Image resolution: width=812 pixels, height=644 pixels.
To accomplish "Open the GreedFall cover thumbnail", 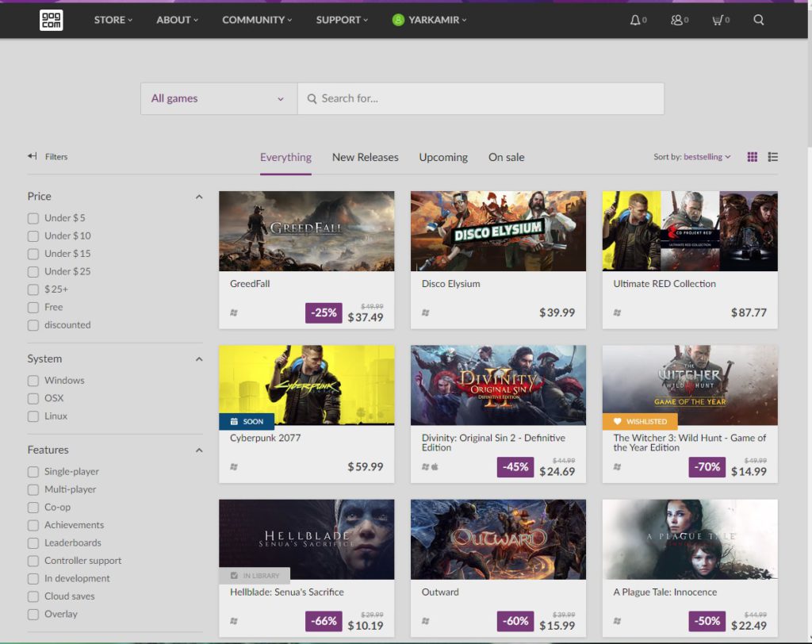I will (307, 231).
